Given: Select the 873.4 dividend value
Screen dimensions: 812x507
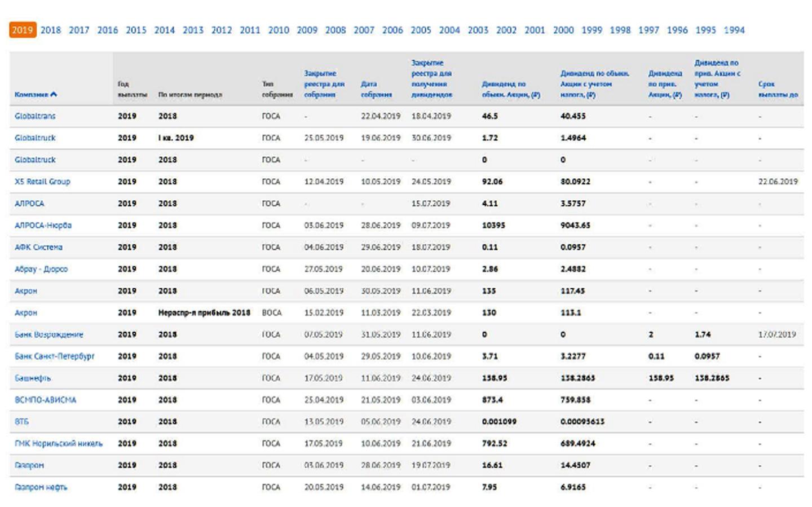Looking at the screenshot, I should coord(492,400).
